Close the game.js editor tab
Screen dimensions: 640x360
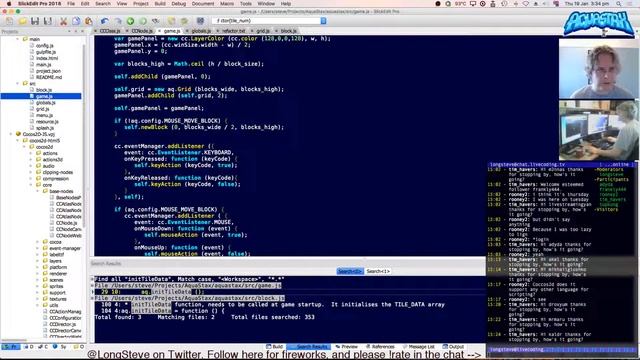point(159,31)
